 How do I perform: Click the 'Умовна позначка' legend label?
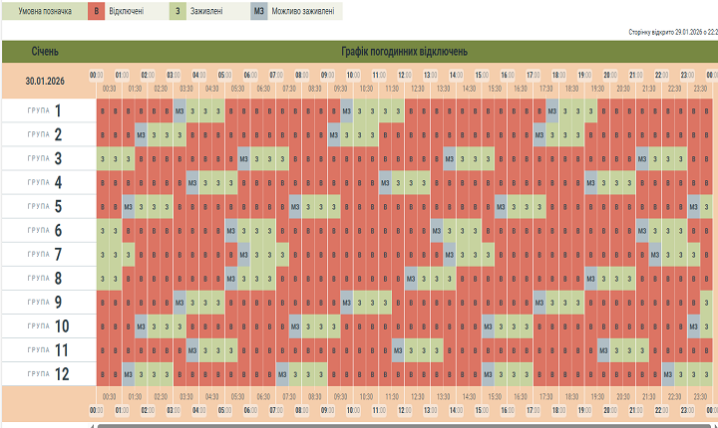click(x=38, y=11)
